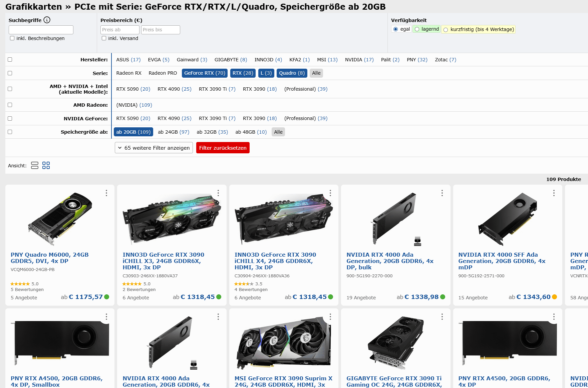Tick the Speichergröße ab row checkbox
This screenshot has width=588, height=388.
[10, 132]
